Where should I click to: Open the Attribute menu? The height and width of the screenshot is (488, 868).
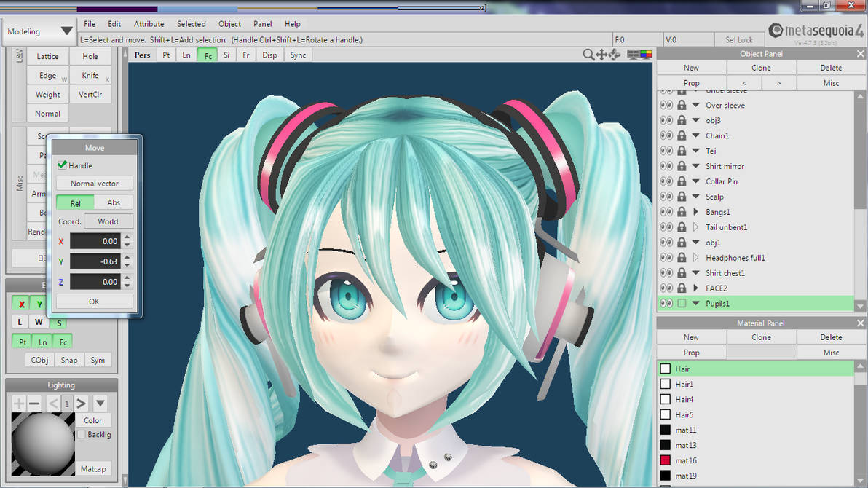[x=149, y=24]
